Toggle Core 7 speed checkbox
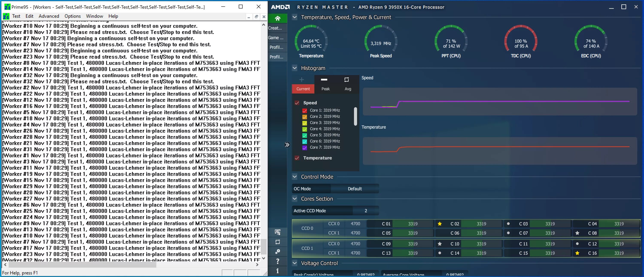The image size is (644, 277). 304,148
